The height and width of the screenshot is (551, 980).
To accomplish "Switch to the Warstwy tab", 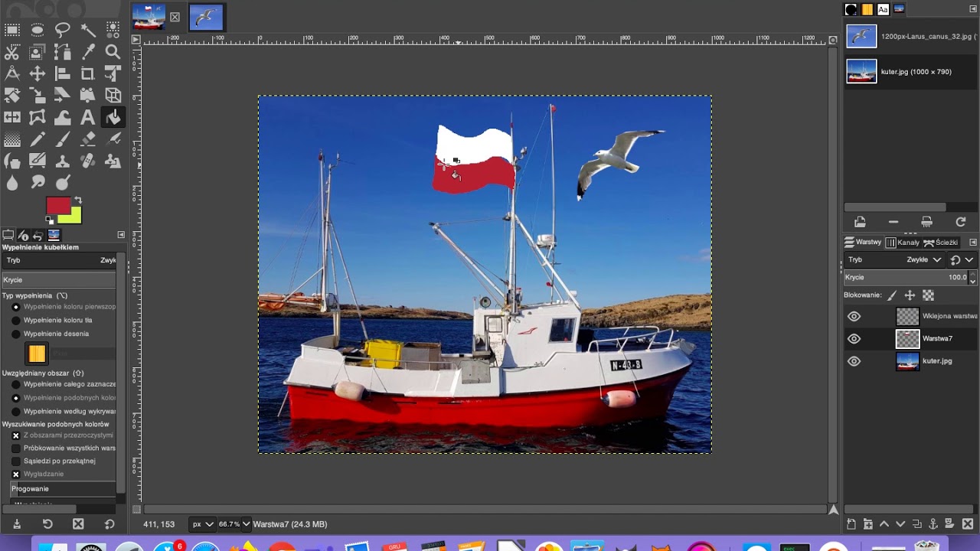I will coord(863,243).
